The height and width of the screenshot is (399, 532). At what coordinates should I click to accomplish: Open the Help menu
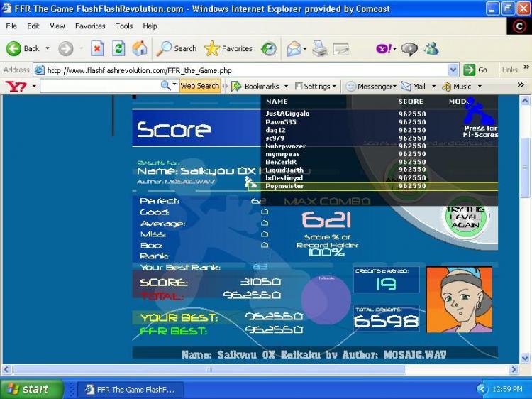click(x=150, y=26)
